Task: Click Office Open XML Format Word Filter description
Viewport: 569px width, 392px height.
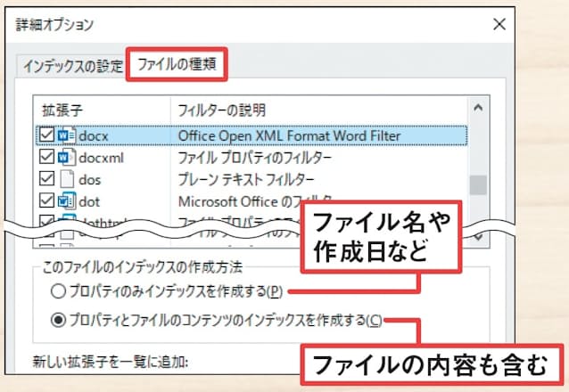Action: point(289,136)
